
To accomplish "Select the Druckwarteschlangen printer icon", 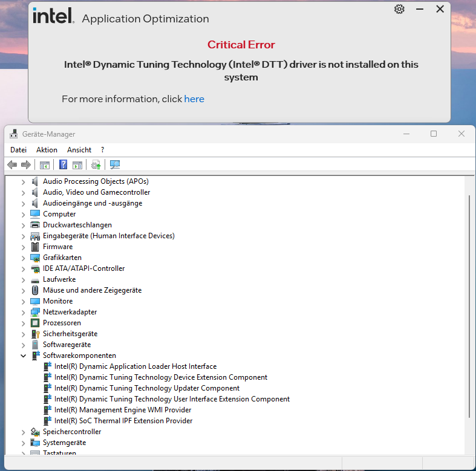I will click(35, 225).
